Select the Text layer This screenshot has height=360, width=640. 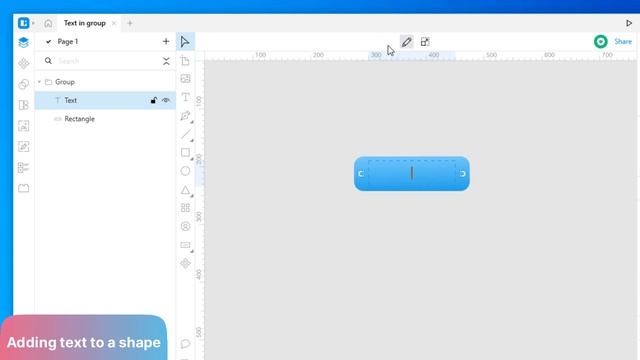[105, 100]
